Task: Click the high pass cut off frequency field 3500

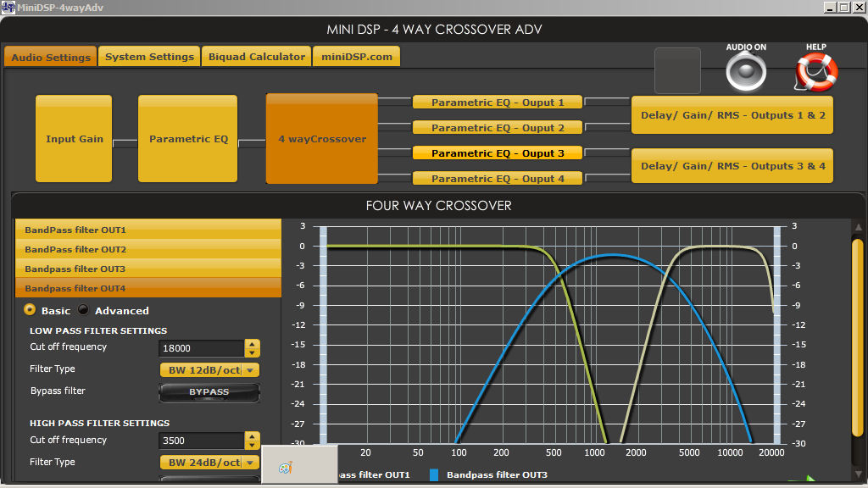Action: pyautogui.click(x=202, y=441)
